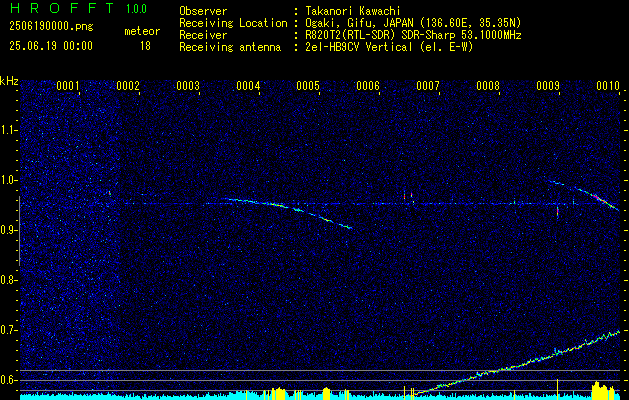This screenshot has height=400, width=629.
Task: Click the R820T2(RTL-SDR) receiver description
Action: point(412,35)
